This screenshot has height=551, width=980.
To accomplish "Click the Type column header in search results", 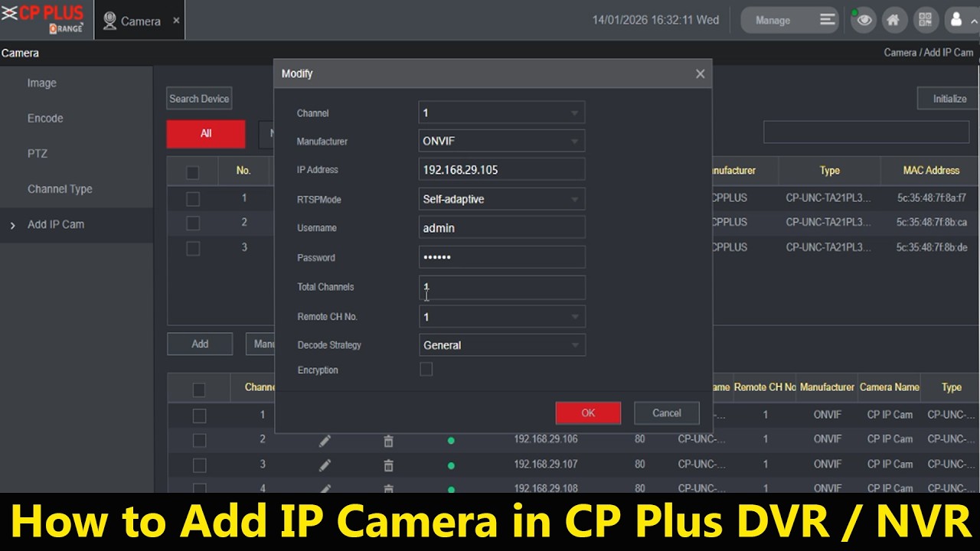I will tap(830, 171).
